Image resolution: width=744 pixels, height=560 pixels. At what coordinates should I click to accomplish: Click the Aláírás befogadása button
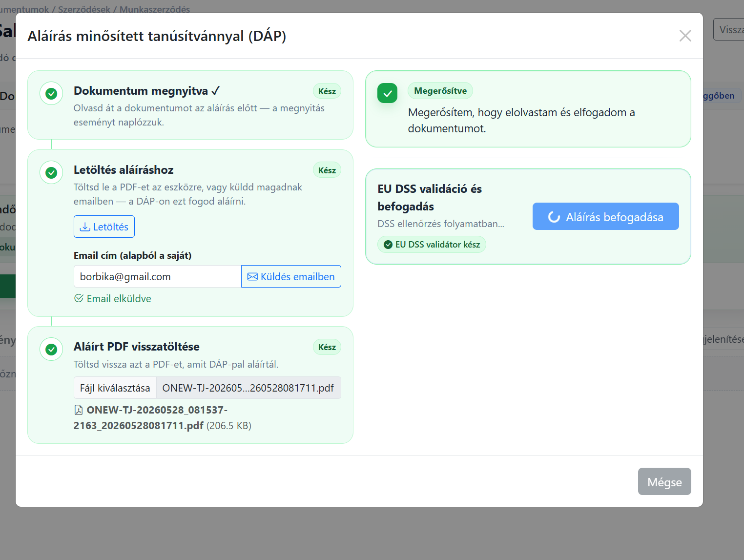coord(605,216)
